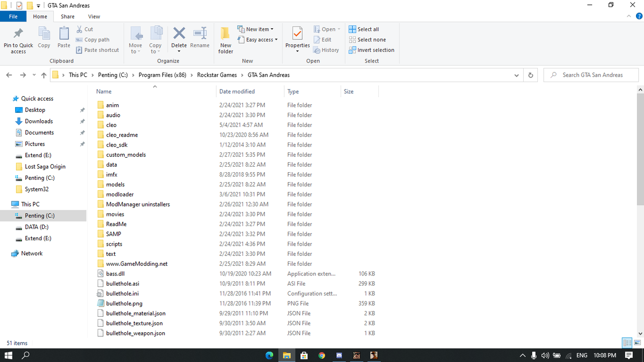Click the Paste ribbon icon
Screen dimensions: 644x362
point(64,34)
